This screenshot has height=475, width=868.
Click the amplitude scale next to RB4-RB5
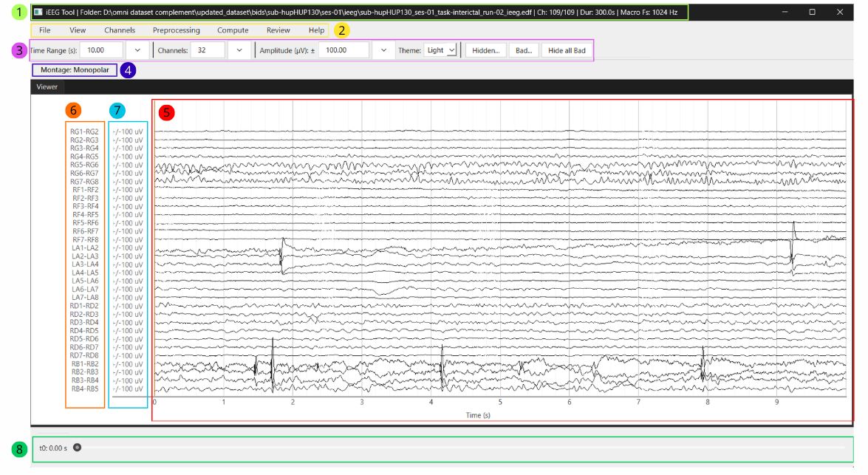128,389
